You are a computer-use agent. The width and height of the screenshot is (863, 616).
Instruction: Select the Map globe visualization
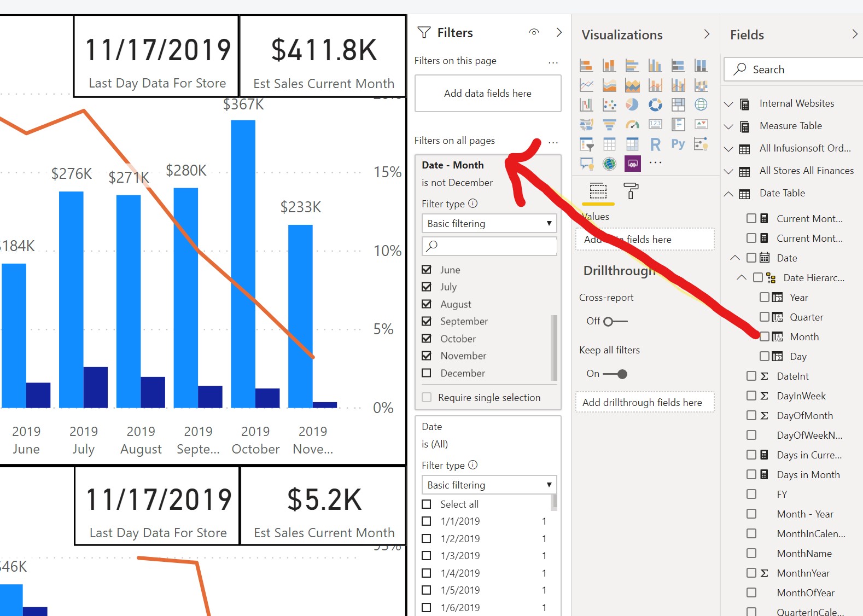[701, 104]
